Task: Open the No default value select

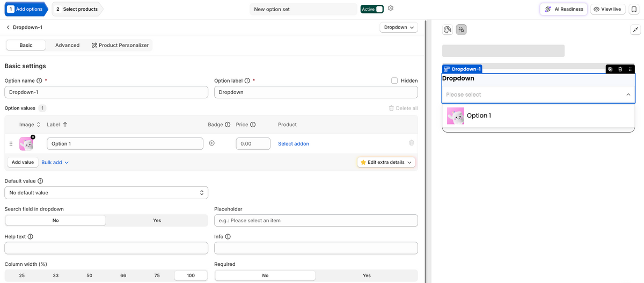Action: 106,193
